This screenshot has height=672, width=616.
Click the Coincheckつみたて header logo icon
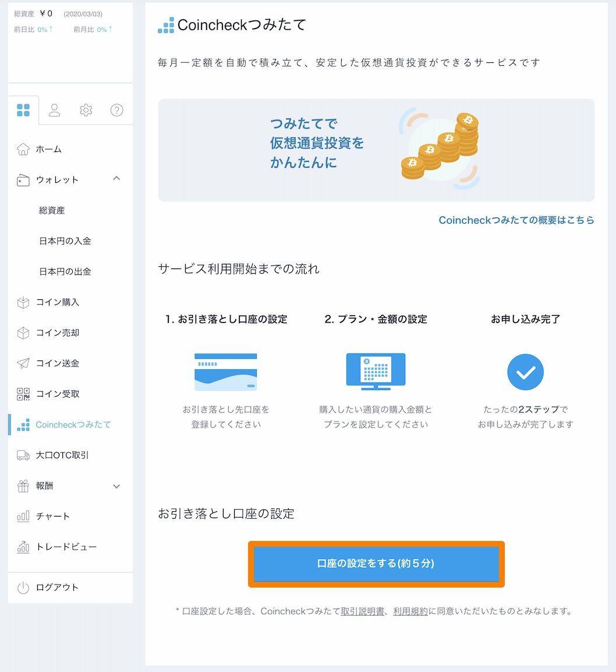(166, 25)
